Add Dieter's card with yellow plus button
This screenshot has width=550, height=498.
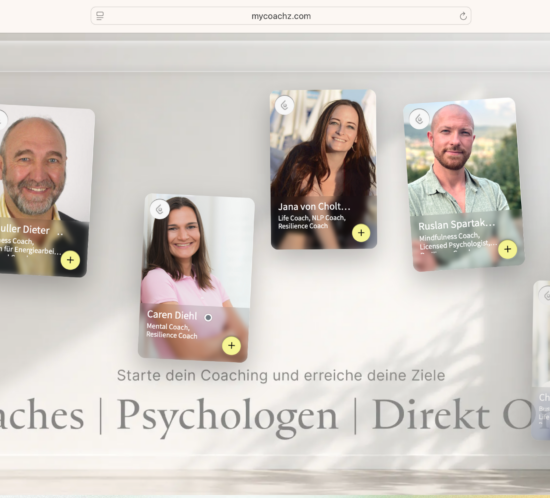pos(70,260)
